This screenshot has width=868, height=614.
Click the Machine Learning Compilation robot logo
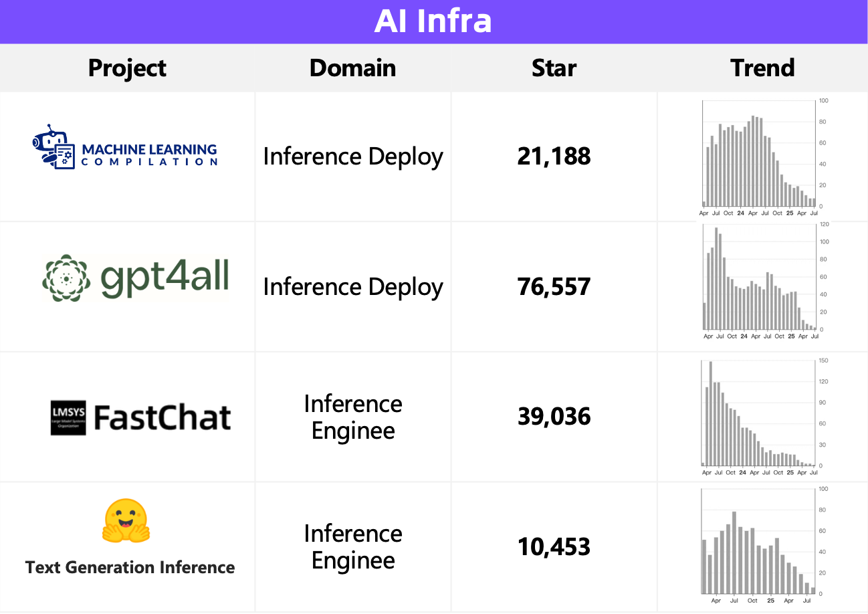pos(53,146)
